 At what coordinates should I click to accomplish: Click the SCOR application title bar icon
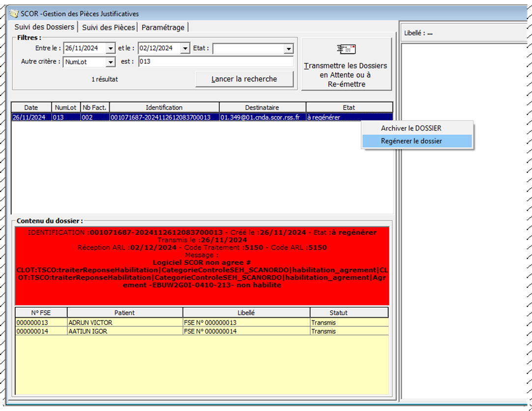pos(14,14)
